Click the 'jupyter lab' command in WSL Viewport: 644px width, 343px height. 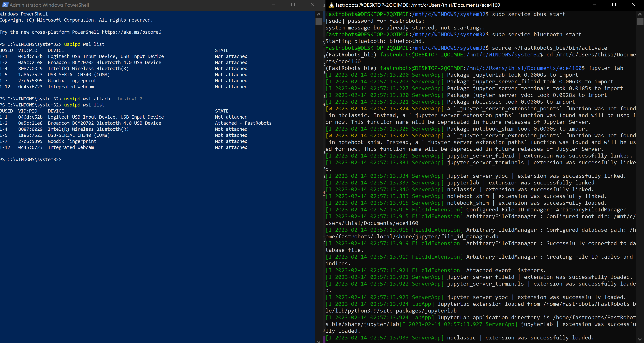[606, 68]
